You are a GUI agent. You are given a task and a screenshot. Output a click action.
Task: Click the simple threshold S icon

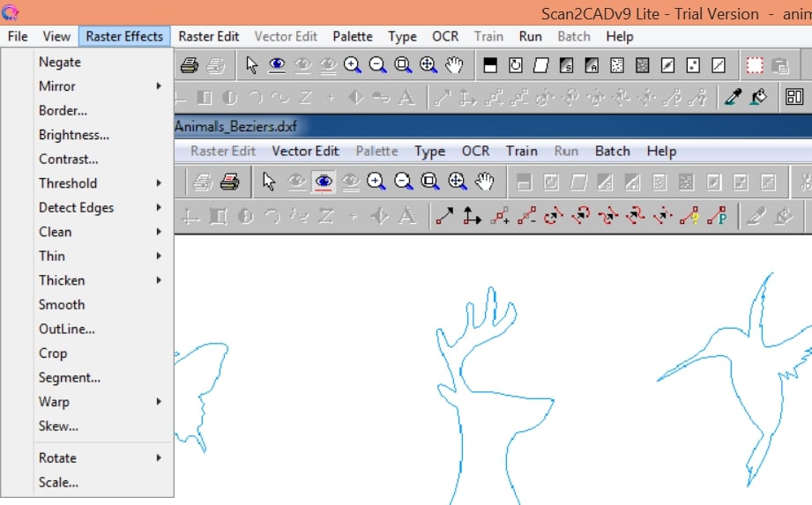click(566, 65)
